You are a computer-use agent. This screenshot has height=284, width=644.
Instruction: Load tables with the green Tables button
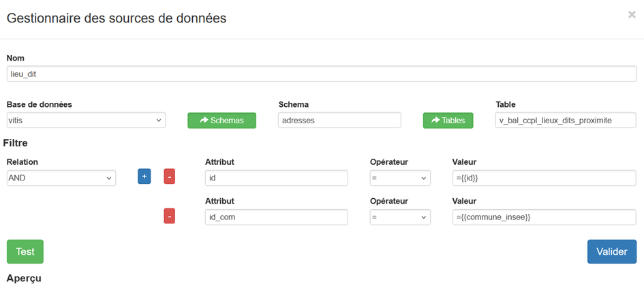[448, 121]
